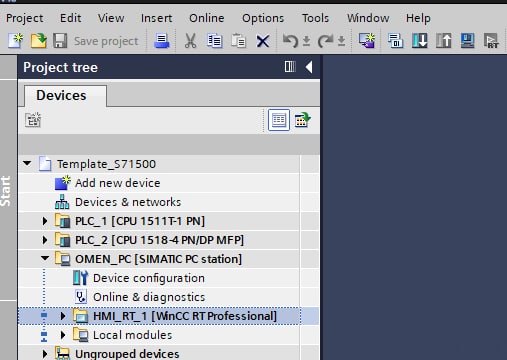
Task: Click the Start simulation icon
Action: pyautogui.click(x=467, y=41)
